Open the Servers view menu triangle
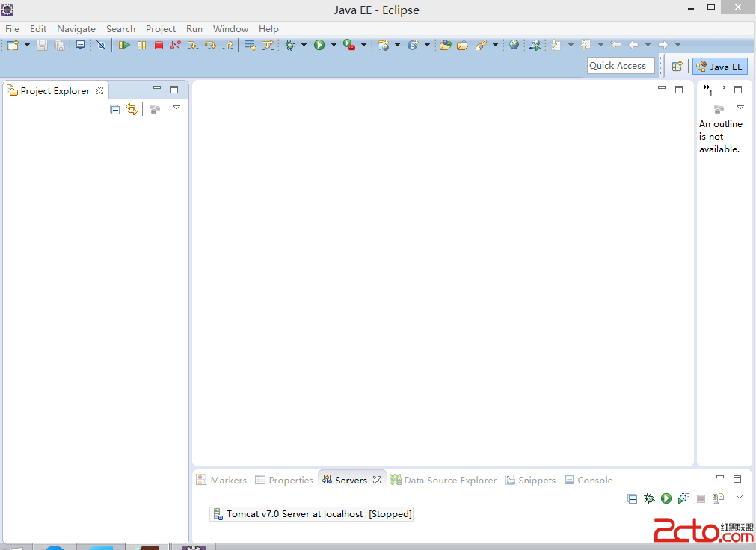The image size is (756, 550). [739, 496]
